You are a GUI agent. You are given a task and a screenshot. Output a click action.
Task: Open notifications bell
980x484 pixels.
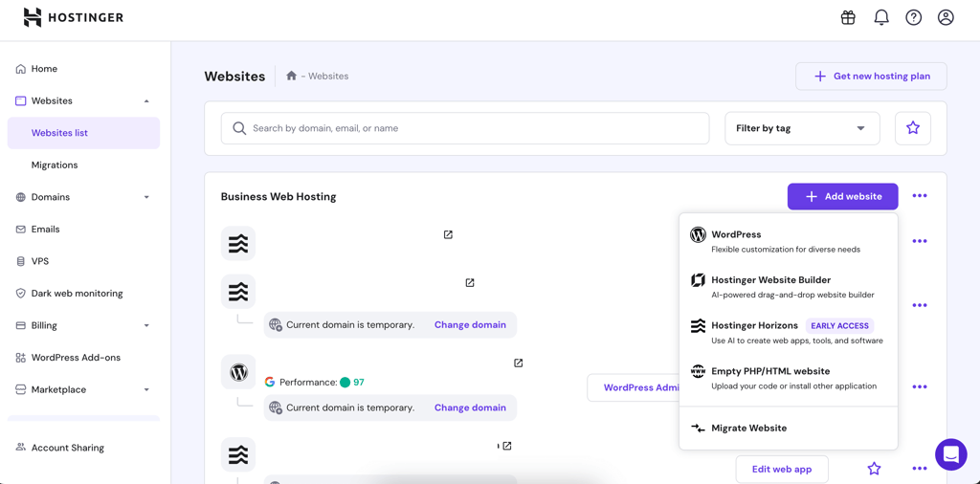(x=881, y=17)
